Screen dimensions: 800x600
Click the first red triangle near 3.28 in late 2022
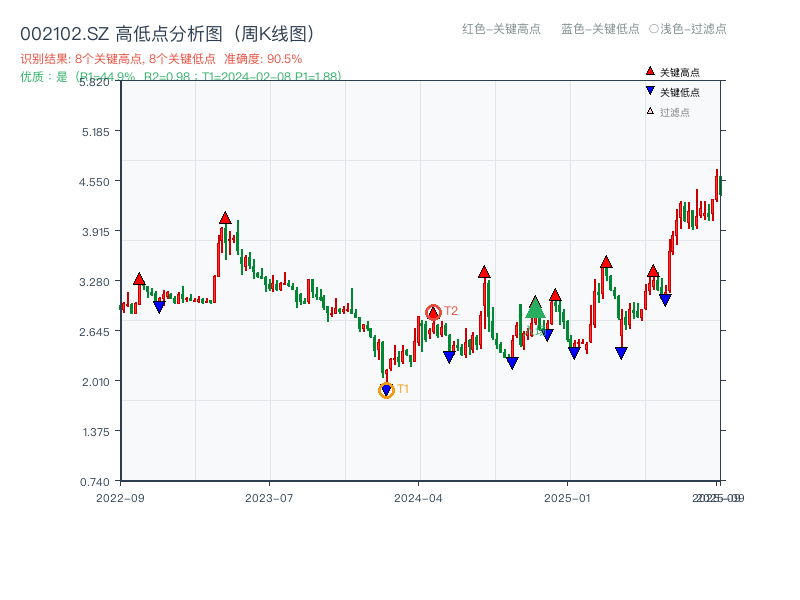(139, 279)
